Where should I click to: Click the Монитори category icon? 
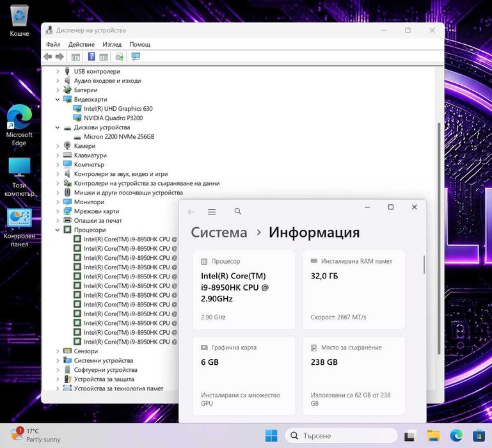coord(67,202)
